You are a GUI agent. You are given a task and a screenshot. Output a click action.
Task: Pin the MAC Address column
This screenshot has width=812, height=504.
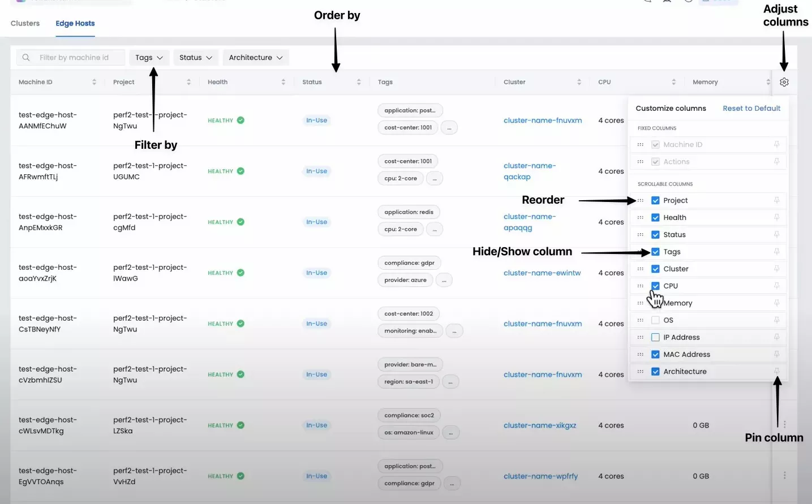776,354
